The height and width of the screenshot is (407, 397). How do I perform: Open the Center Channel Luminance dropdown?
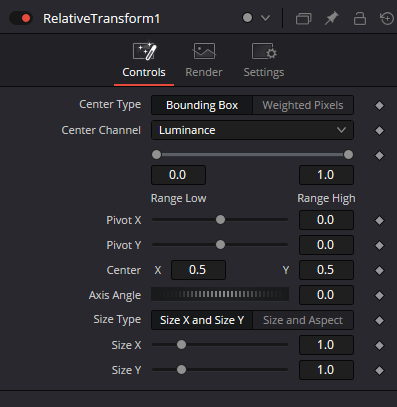(x=252, y=130)
